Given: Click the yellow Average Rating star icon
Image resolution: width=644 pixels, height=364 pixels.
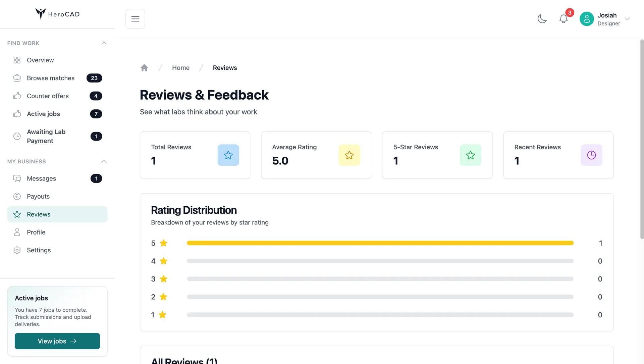Looking at the screenshot, I should 349,155.
